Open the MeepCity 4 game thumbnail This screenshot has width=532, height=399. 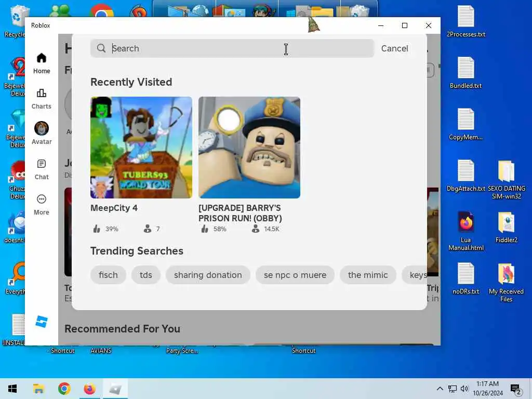pos(141,147)
